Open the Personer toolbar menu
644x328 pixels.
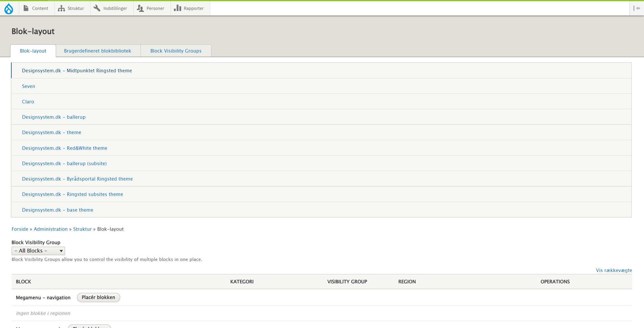(x=151, y=8)
